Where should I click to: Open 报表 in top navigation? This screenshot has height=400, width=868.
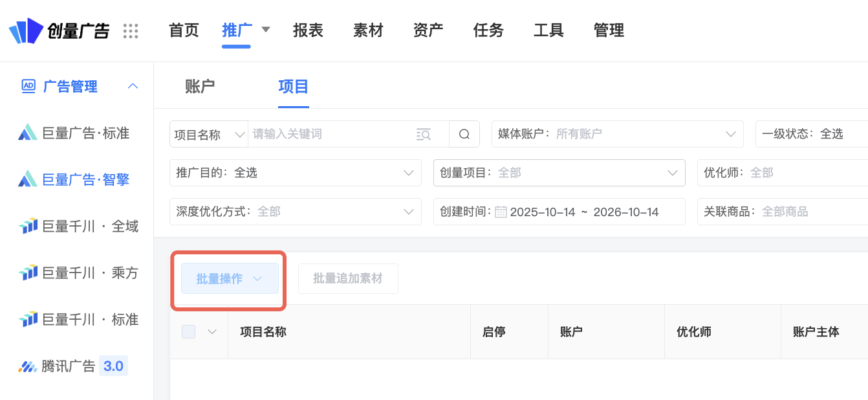308,30
